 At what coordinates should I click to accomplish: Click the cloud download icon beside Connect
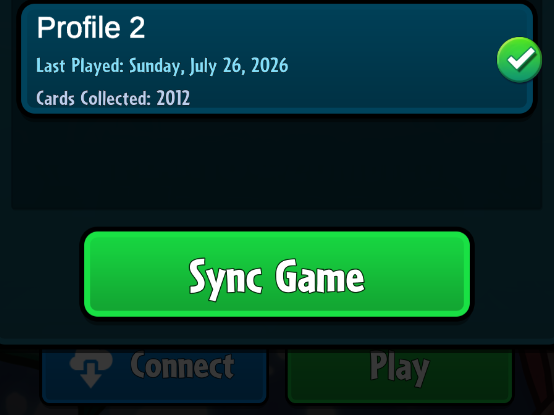(x=91, y=368)
